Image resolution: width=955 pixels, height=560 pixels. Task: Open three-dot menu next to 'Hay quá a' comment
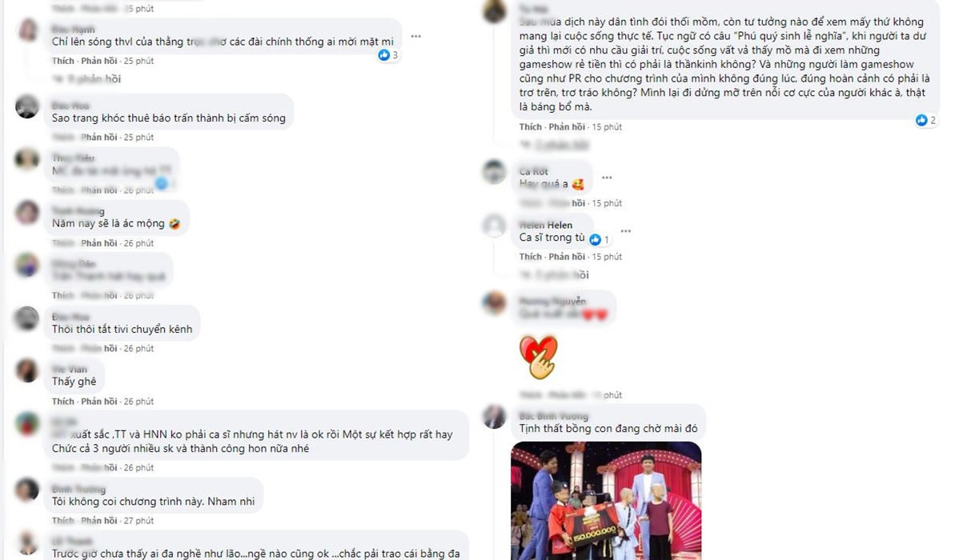(607, 178)
